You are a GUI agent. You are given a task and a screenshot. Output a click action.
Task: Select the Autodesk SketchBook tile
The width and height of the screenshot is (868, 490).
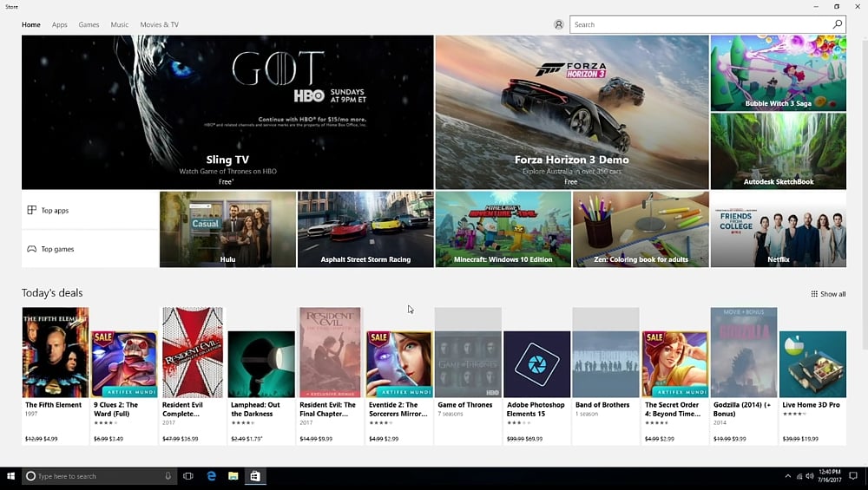click(779, 151)
